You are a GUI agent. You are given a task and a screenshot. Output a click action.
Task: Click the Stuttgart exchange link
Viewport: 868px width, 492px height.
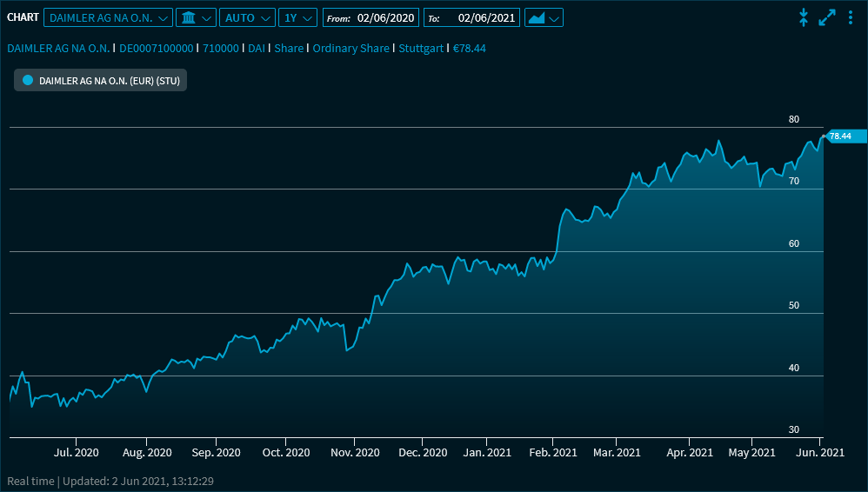tap(421, 49)
